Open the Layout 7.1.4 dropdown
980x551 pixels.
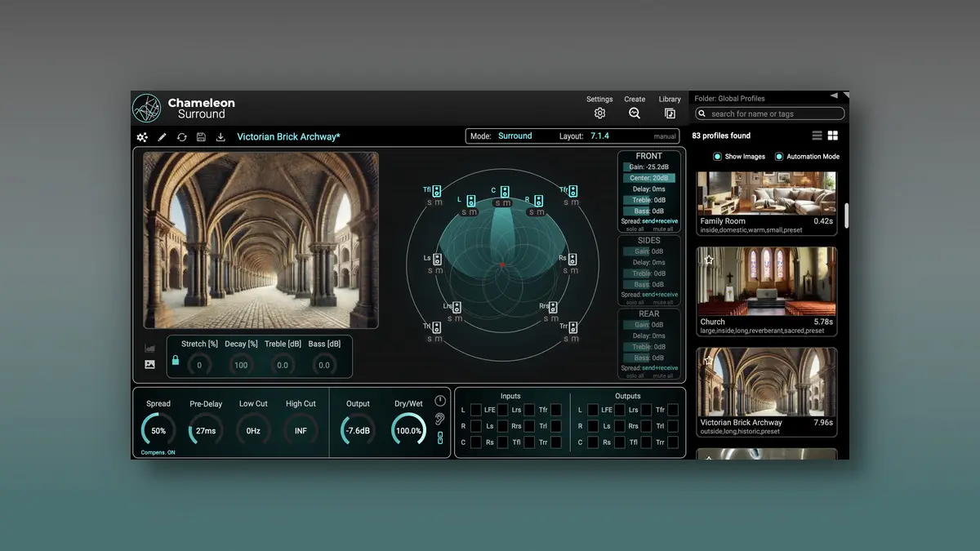pos(599,136)
